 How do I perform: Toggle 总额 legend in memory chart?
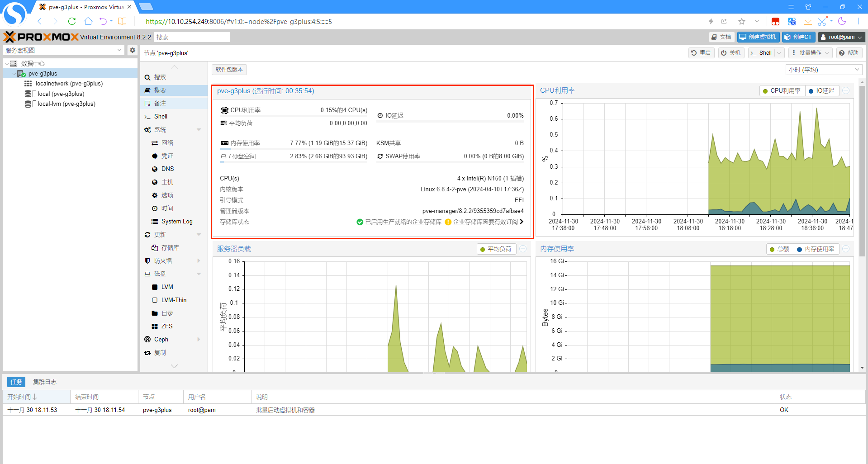tap(779, 249)
